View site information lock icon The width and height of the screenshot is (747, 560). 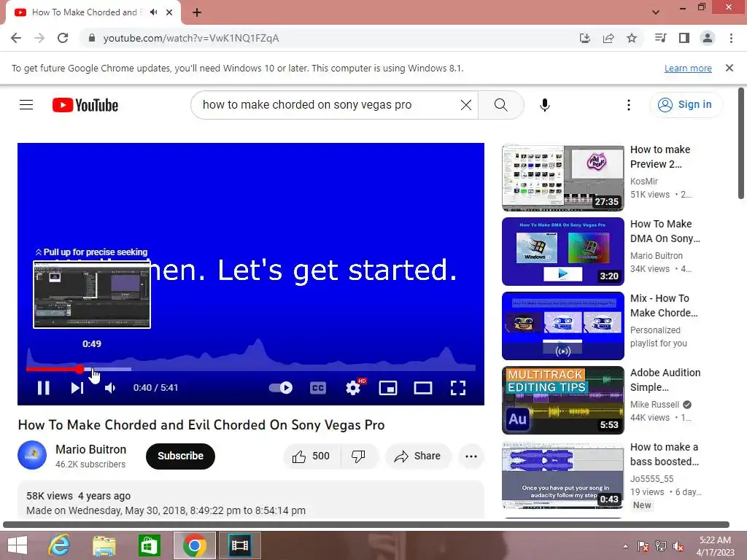(x=92, y=38)
